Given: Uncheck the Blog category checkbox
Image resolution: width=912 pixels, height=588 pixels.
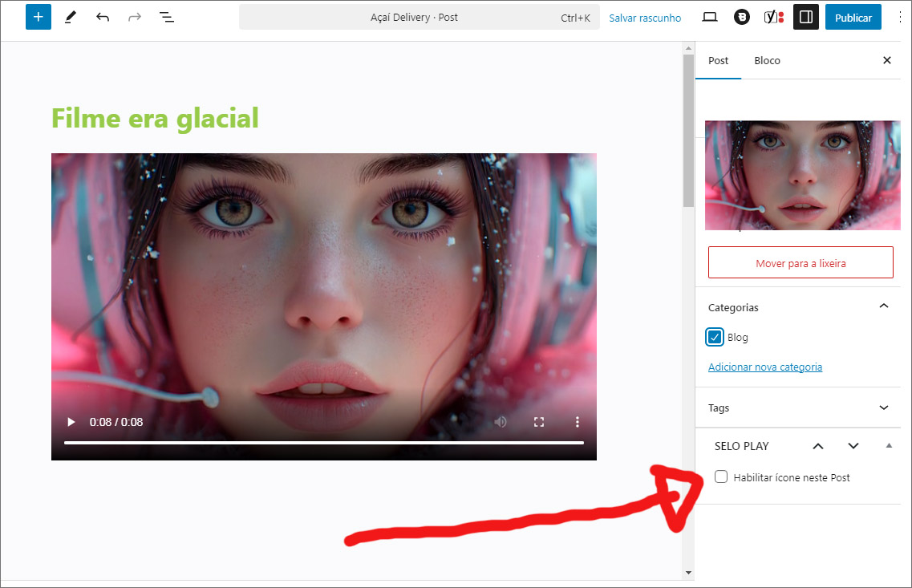Looking at the screenshot, I should (x=715, y=338).
